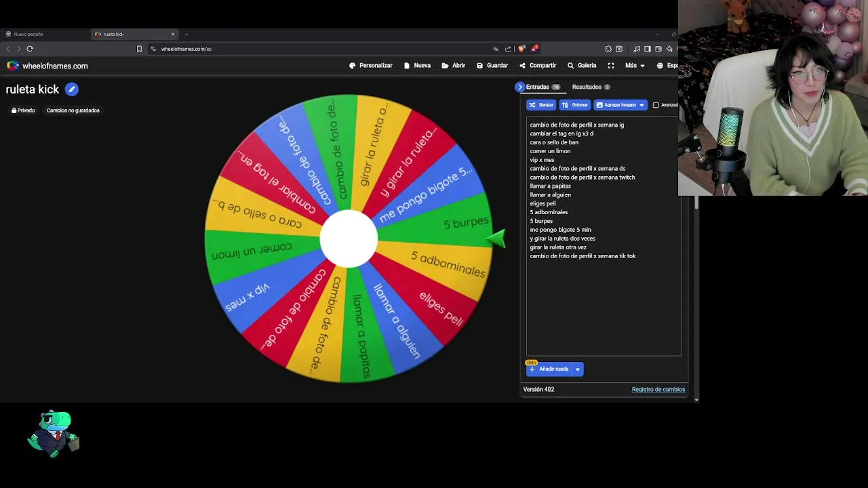This screenshot has width=868, height=488.
Task: Open the language selector globe menu
Action: coord(667,66)
